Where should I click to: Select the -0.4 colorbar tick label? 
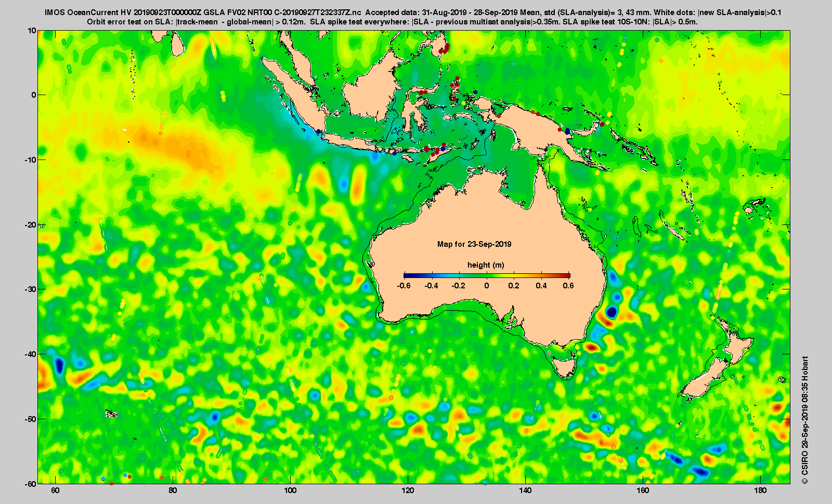point(431,286)
